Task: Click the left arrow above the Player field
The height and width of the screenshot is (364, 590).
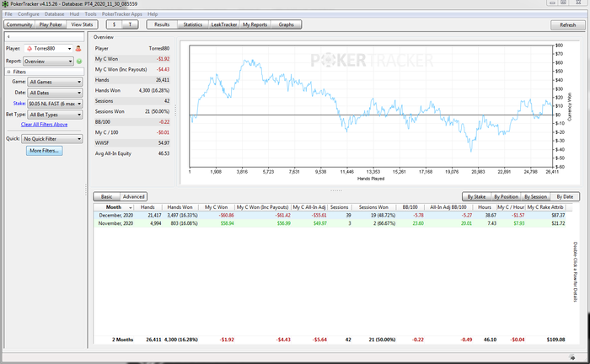Action: [8, 37]
